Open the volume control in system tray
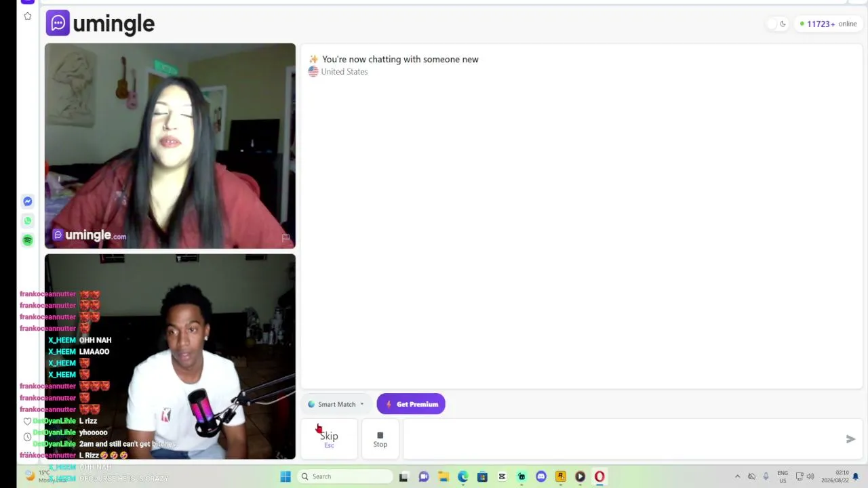This screenshot has width=868, height=488. tap(810, 476)
